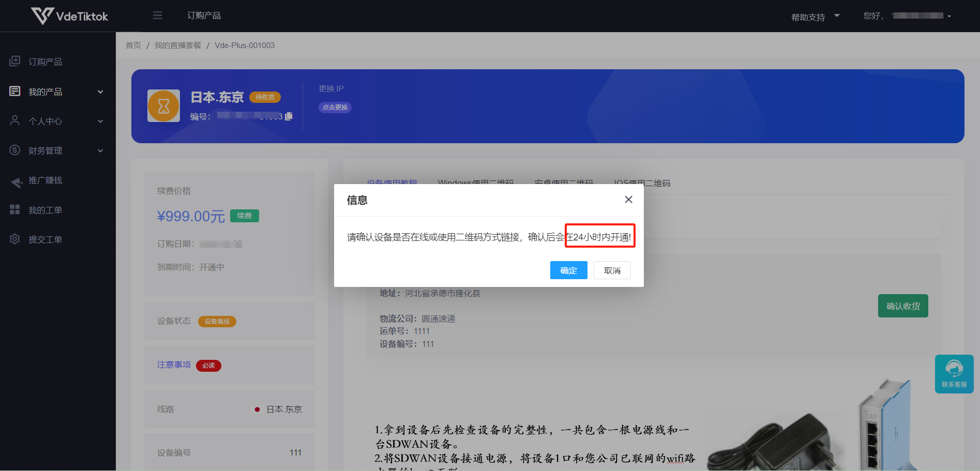Viewport: 980px width, 471px height.
Task: Click the 订购产品 sidebar icon
Action: (15, 62)
